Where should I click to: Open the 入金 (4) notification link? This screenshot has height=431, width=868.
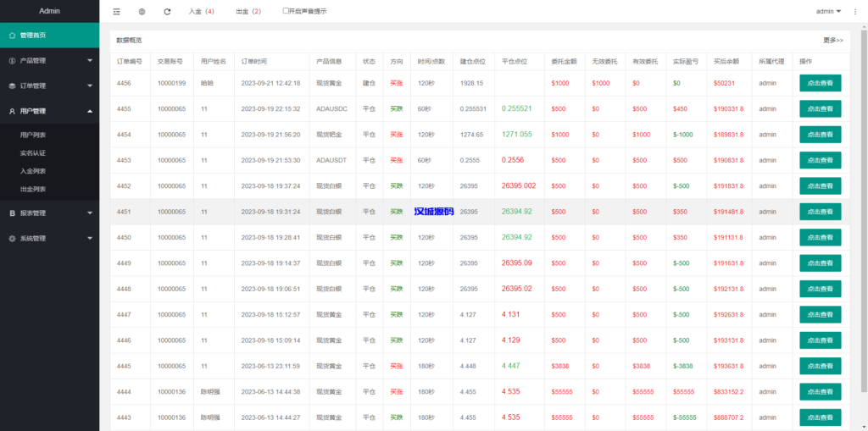(201, 12)
